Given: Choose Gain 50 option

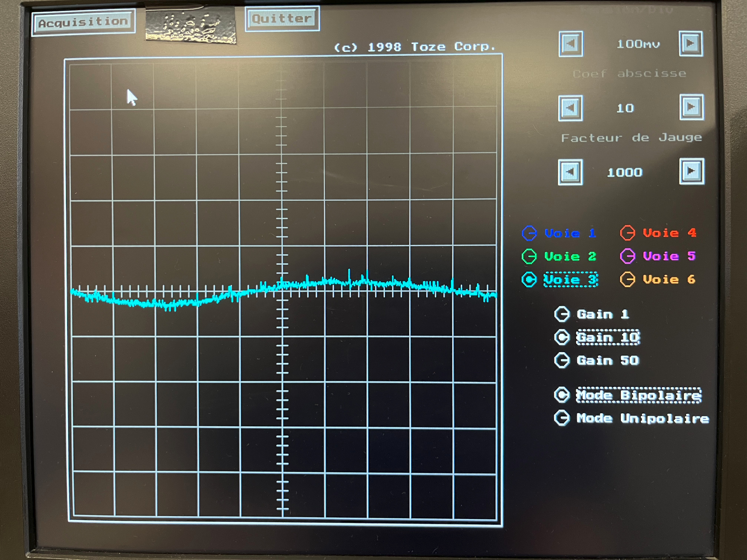Looking at the screenshot, I should point(562,360).
